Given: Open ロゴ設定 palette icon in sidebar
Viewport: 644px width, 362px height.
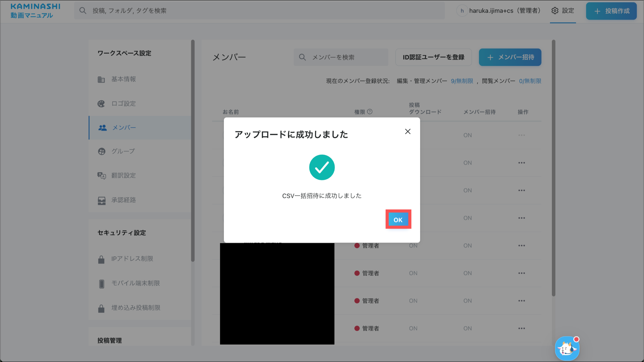Looking at the screenshot, I should tap(101, 104).
